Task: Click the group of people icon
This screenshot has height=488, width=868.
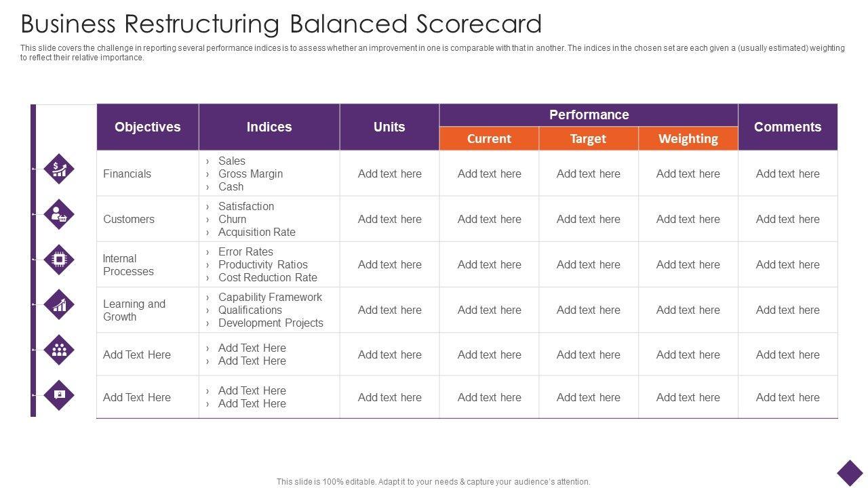Action: click(x=60, y=350)
